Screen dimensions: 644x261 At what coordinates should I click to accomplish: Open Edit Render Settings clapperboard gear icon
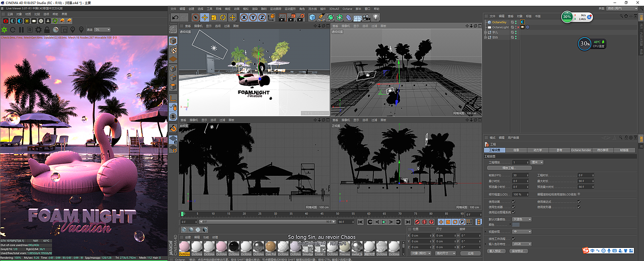(x=301, y=18)
